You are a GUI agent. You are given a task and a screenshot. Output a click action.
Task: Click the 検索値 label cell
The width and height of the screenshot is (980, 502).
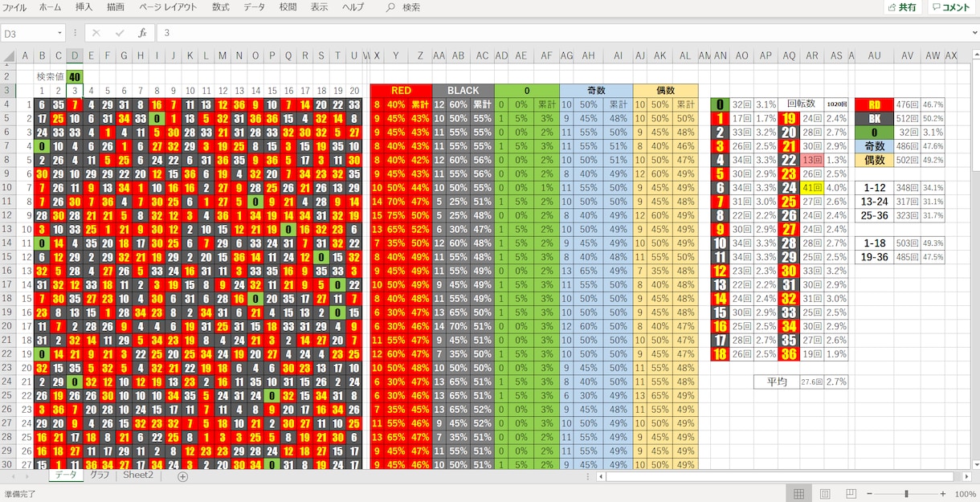pos(50,76)
